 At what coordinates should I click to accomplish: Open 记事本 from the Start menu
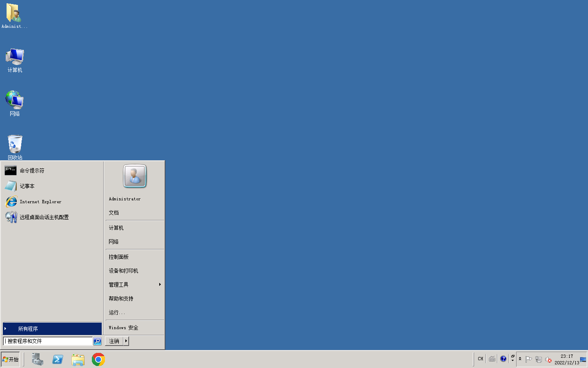(27, 186)
